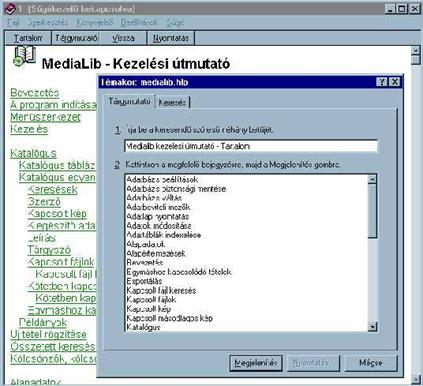Click the down arrow of the index list scrollbar
The height and width of the screenshot is (386, 423).
click(372, 326)
